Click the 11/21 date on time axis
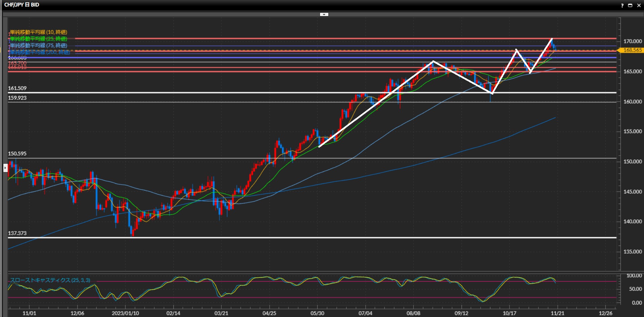Image resolution: width=644 pixels, height=317 pixels. 557,313
